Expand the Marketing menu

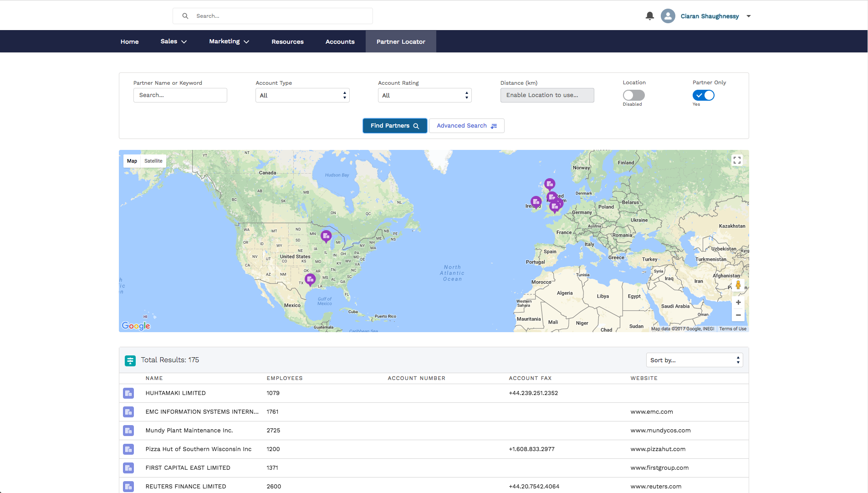click(x=229, y=41)
